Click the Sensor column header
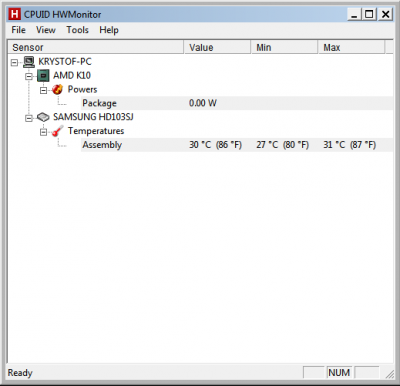This screenshot has height=386, width=400. 96,47
